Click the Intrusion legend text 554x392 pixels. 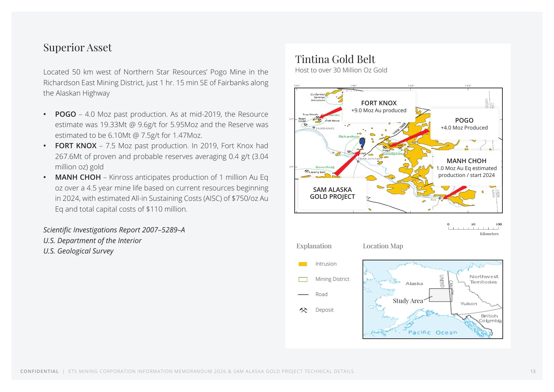point(326,264)
